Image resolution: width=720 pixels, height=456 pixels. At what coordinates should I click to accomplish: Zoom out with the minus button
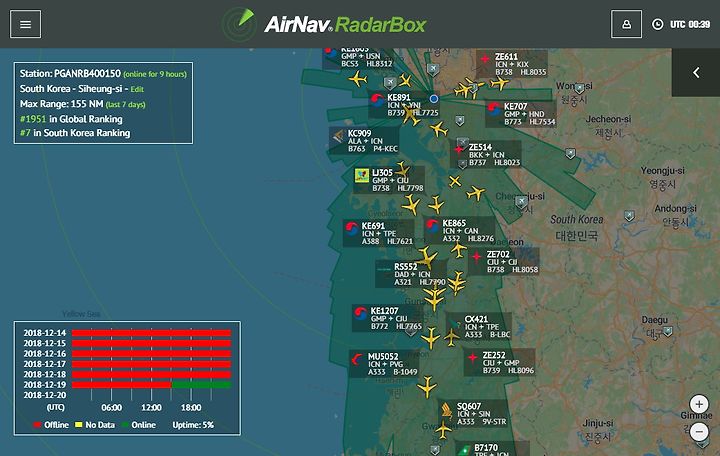(x=699, y=432)
